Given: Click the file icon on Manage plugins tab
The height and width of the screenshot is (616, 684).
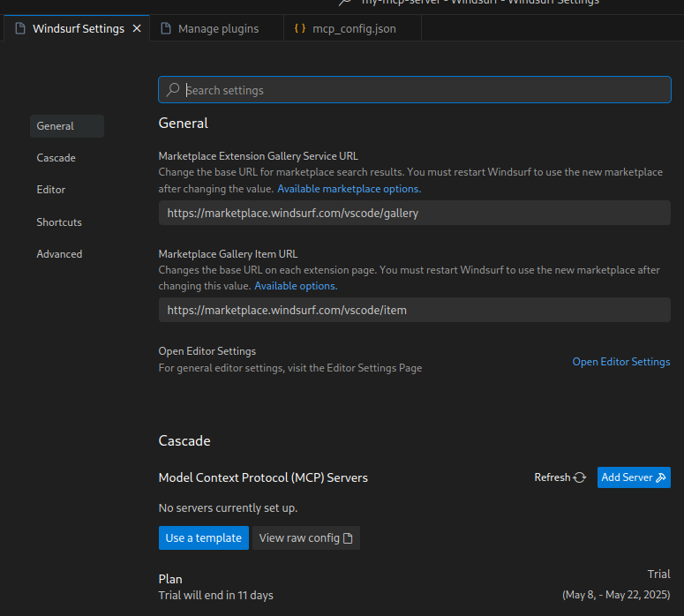Looking at the screenshot, I should click(x=166, y=28).
